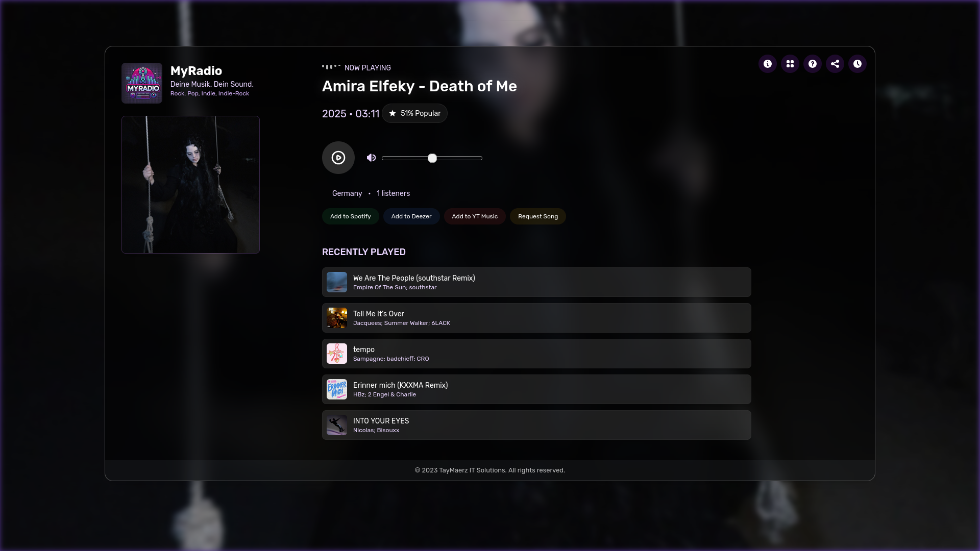The width and height of the screenshot is (980, 551).
Task: Open the large album cover artwork
Action: pyautogui.click(x=190, y=185)
